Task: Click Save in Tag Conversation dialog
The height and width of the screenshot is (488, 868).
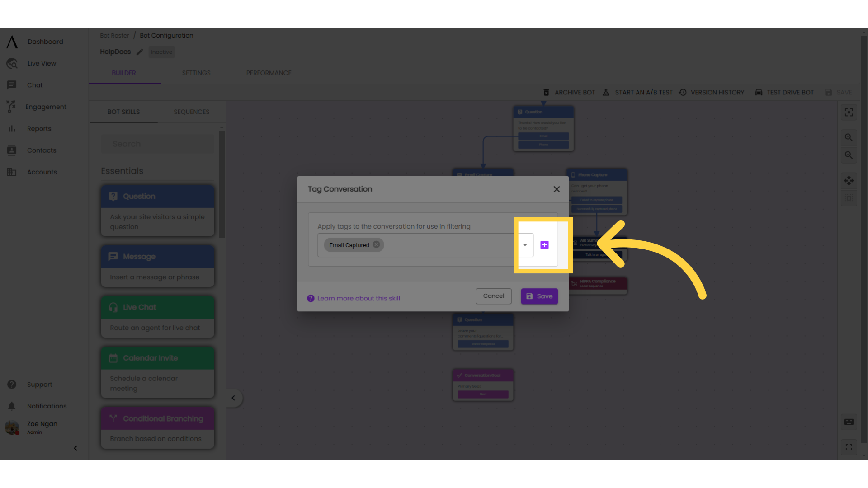Action: (x=539, y=296)
